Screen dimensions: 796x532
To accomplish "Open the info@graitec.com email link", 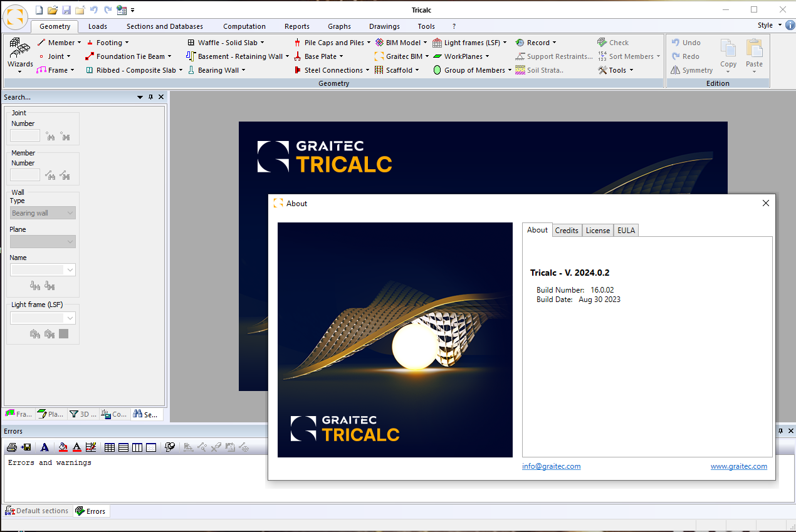I will pyautogui.click(x=551, y=466).
